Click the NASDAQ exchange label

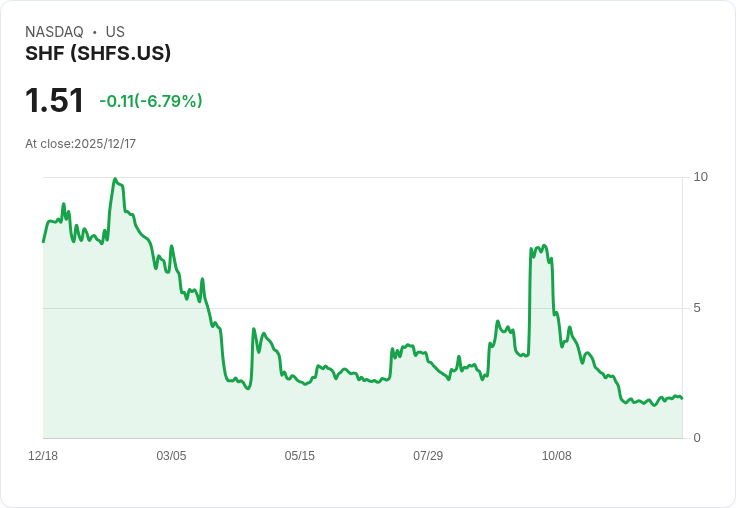tap(54, 32)
